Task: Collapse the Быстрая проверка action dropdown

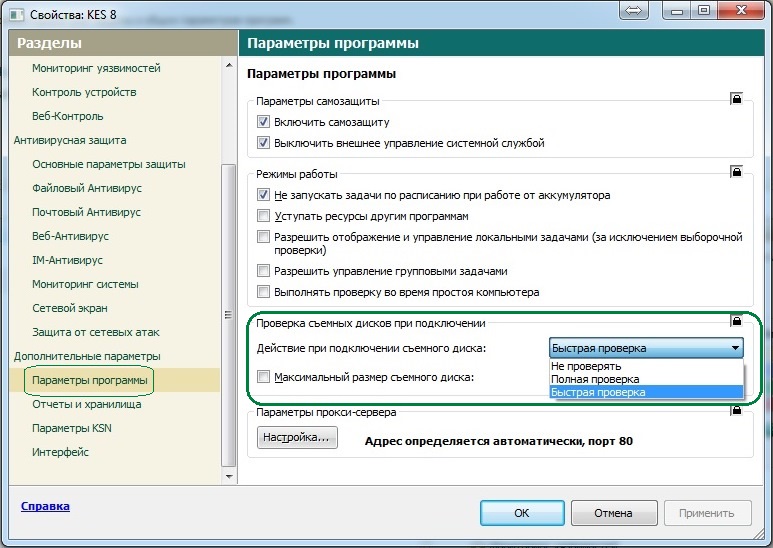Action: pos(646,348)
